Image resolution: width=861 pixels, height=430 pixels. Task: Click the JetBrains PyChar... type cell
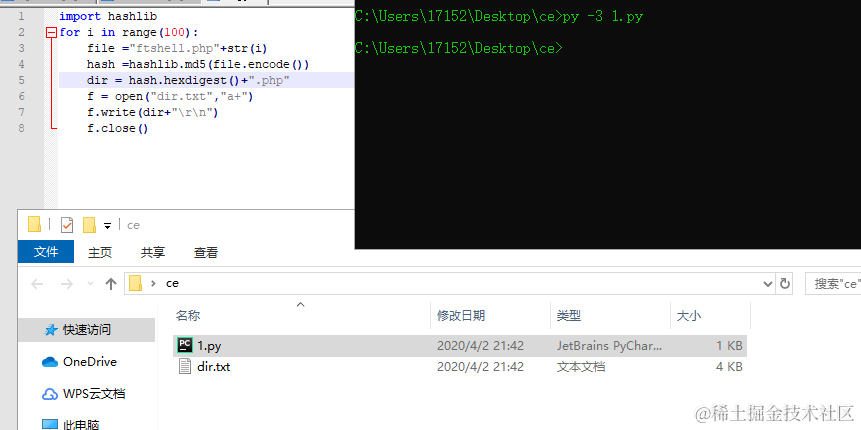[x=610, y=346]
